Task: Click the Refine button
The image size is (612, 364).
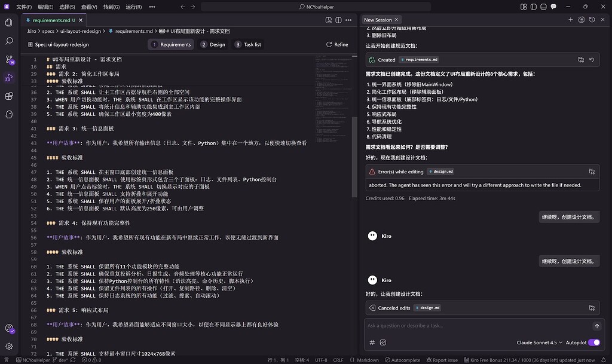Action: pyautogui.click(x=337, y=44)
